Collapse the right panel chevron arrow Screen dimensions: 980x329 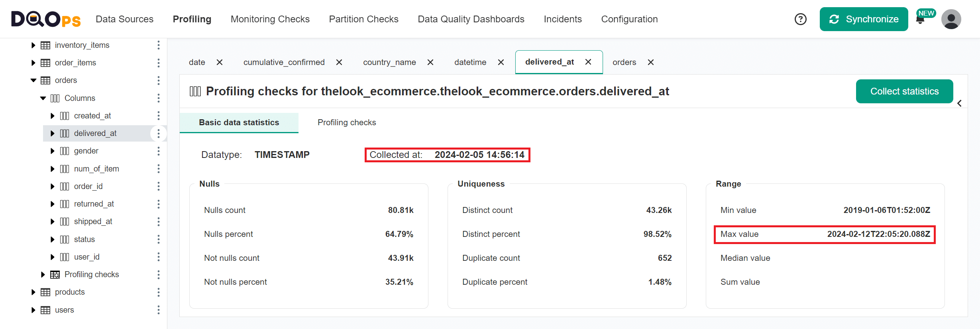point(959,103)
